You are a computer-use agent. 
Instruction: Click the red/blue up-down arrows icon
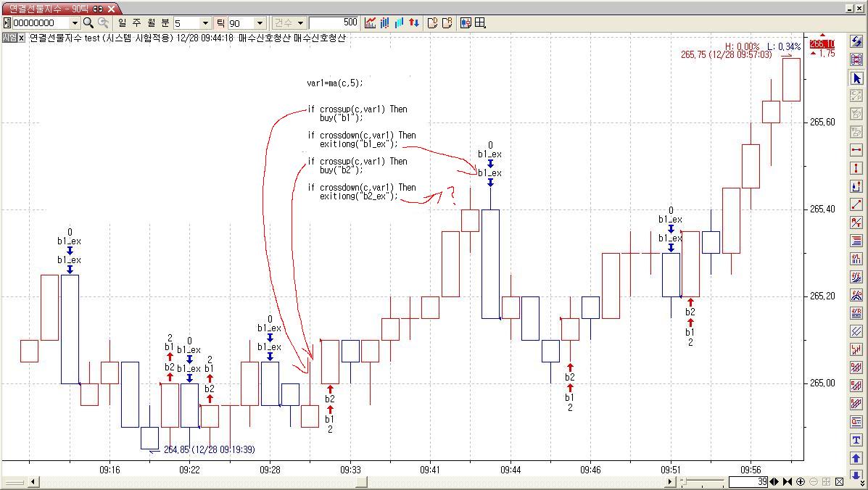414,23
